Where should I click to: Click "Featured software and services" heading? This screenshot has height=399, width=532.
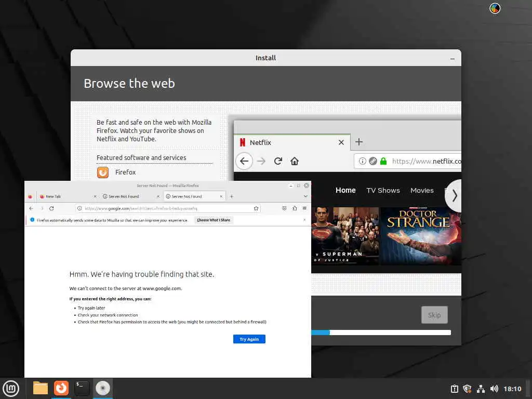click(141, 158)
